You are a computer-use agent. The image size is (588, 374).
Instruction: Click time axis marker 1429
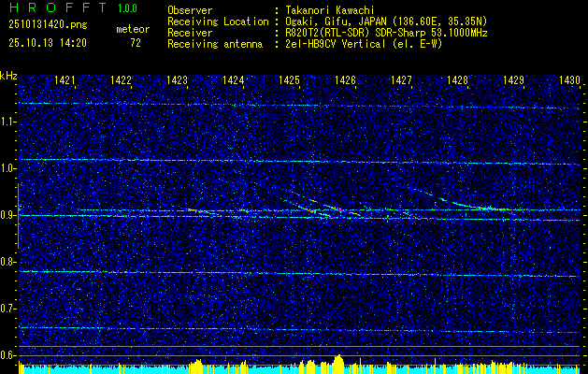click(513, 79)
